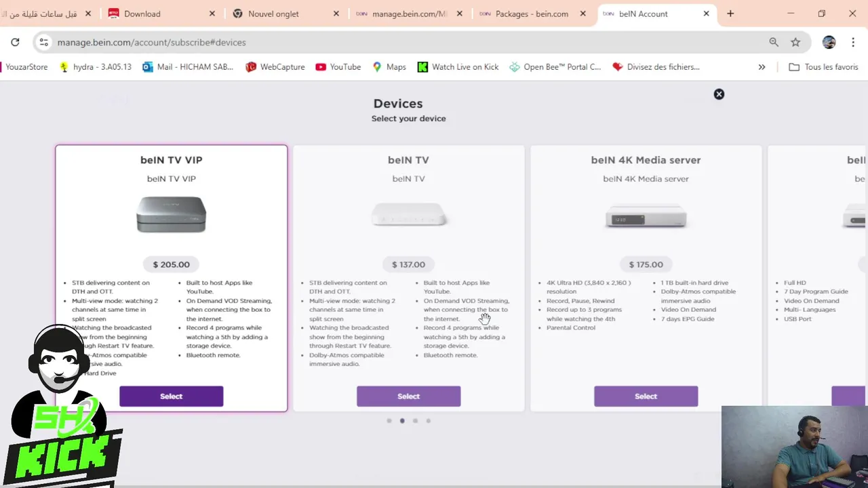Open WebCapture bookmark

(275, 67)
